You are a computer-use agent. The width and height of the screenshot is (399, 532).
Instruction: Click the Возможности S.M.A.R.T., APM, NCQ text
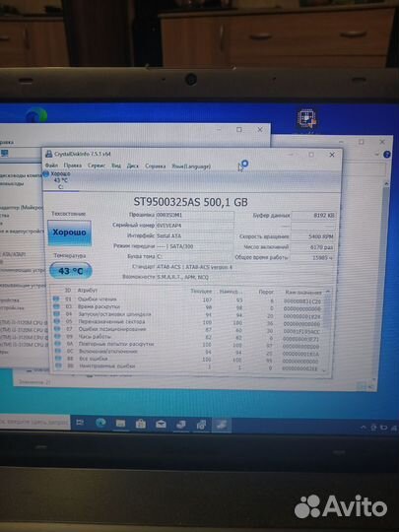pos(183,277)
